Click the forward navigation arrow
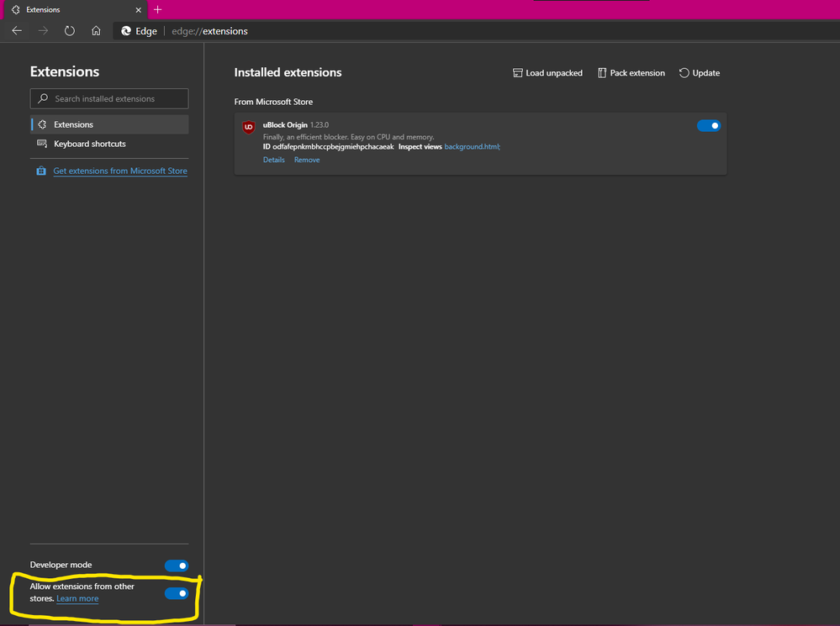This screenshot has width=840, height=626. [x=44, y=31]
